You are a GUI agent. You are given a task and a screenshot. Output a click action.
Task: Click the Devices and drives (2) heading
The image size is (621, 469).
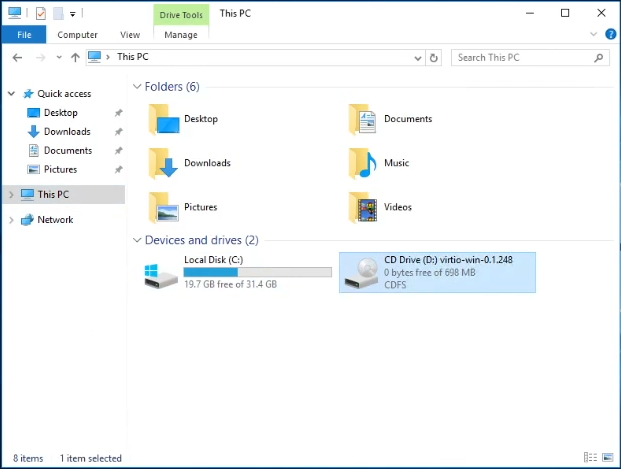coord(202,240)
